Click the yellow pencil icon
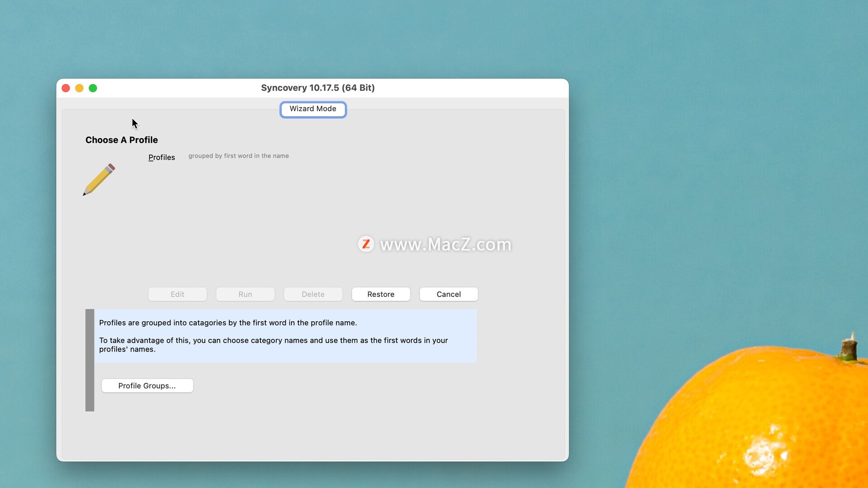868x488 pixels. pyautogui.click(x=99, y=180)
